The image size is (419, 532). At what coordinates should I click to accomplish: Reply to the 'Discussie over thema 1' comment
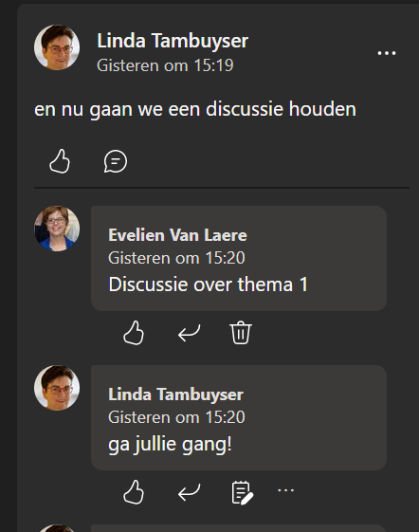(x=189, y=333)
